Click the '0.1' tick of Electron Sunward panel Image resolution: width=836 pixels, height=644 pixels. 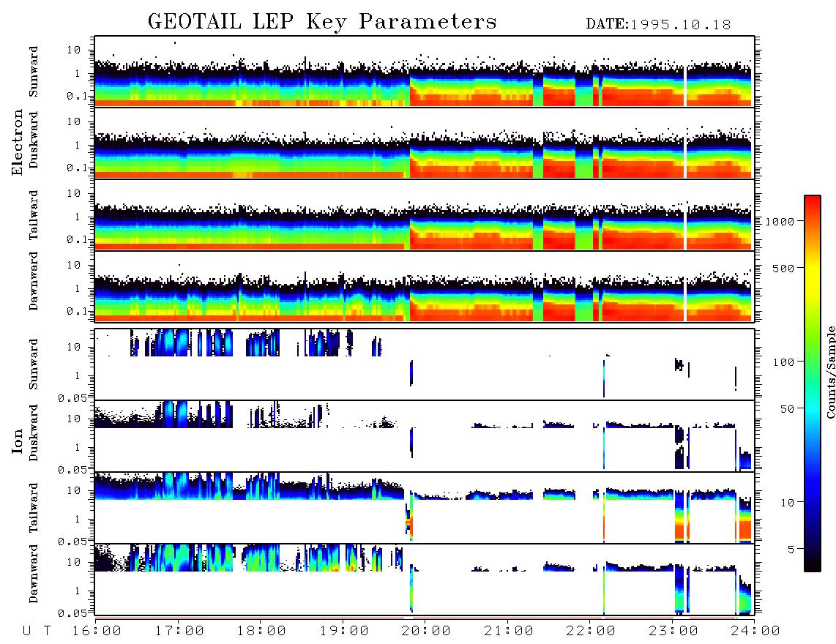77,96
